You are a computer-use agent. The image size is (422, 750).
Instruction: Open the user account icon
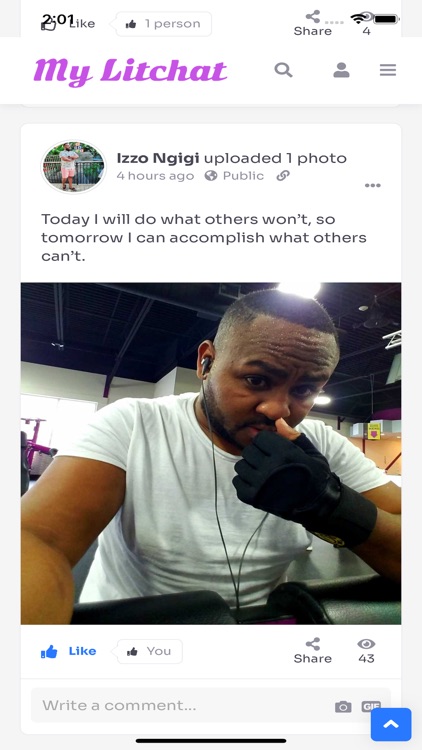[x=341, y=70]
